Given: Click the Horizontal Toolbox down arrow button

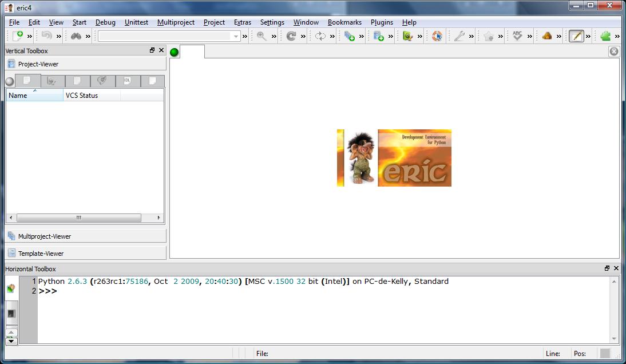Looking at the screenshot, I should (11, 341).
